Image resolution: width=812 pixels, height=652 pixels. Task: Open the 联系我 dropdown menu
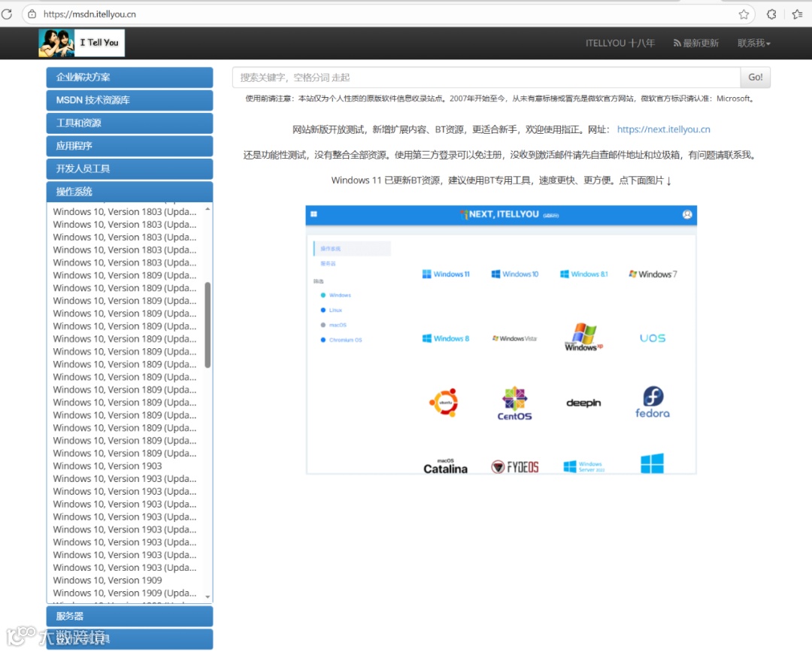(754, 43)
